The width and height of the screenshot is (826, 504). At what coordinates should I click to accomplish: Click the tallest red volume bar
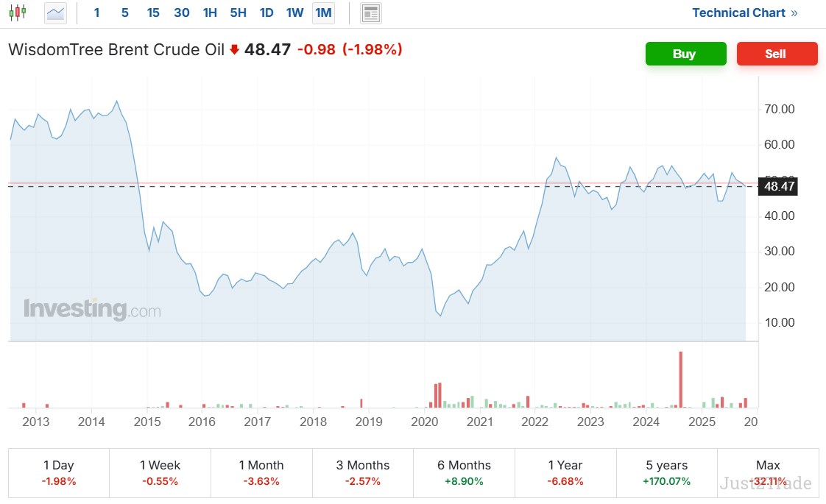click(680, 379)
